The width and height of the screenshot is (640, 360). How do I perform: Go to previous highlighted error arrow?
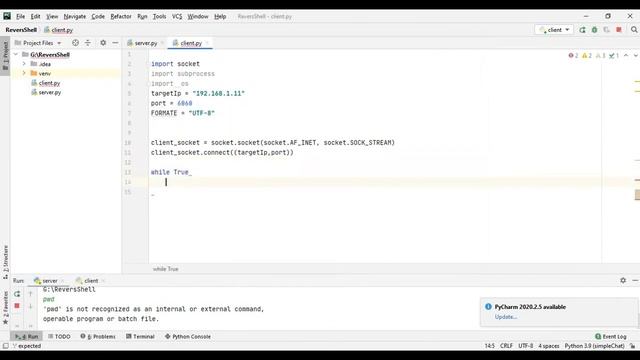pos(626,56)
